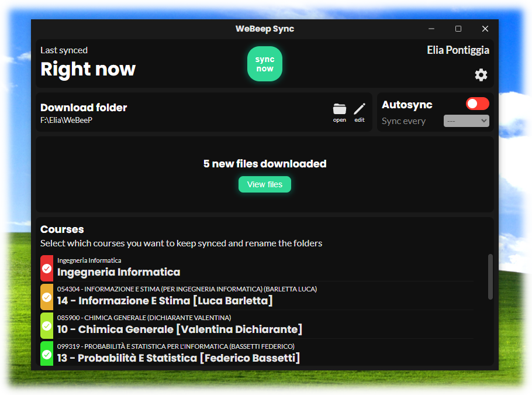Open settings with the gear icon
532x395 pixels.
481,75
